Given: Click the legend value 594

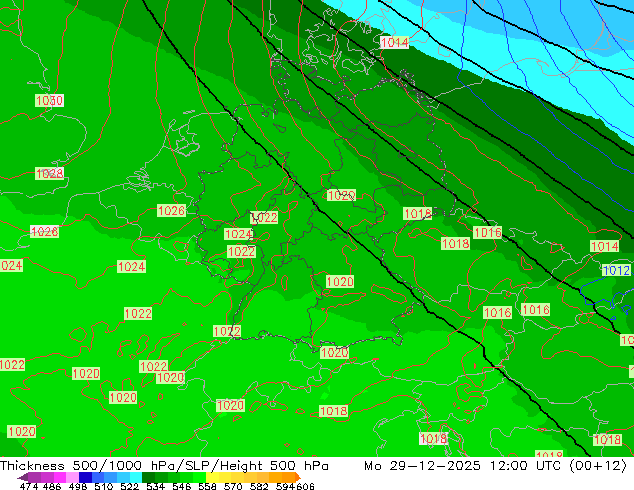Looking at the screenshot, I should pyautogui.click(x=285, y=486).
